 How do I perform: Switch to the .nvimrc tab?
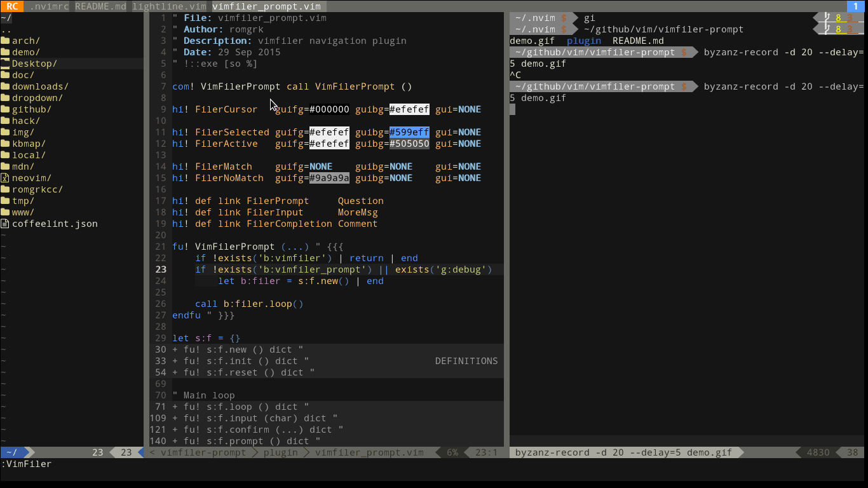click(50, 6)
